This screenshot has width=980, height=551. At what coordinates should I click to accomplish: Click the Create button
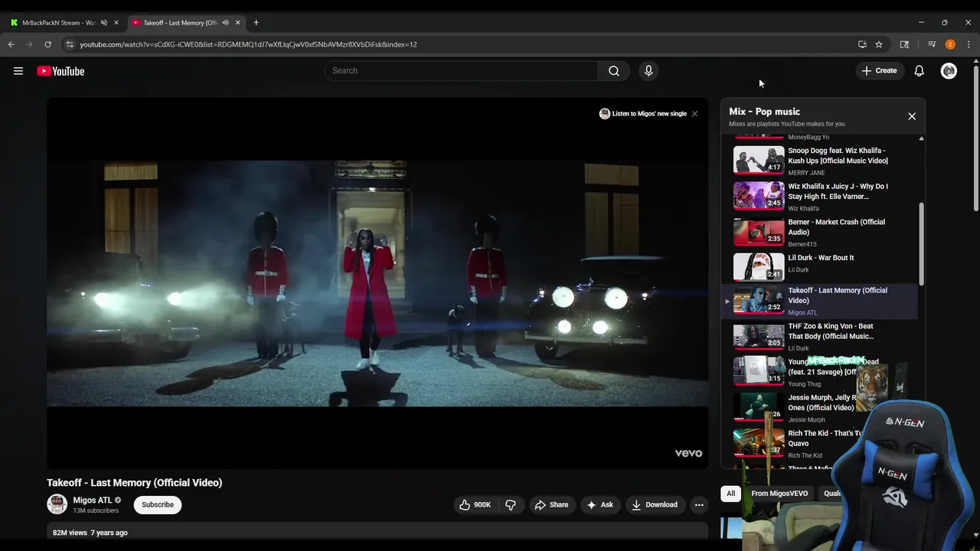(x=879, y=71)
